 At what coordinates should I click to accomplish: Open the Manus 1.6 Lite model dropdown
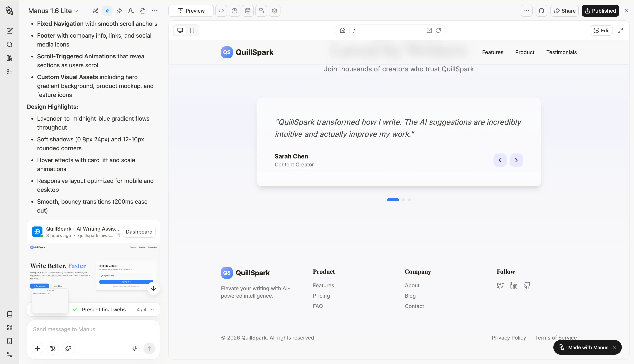coord(53,11)
